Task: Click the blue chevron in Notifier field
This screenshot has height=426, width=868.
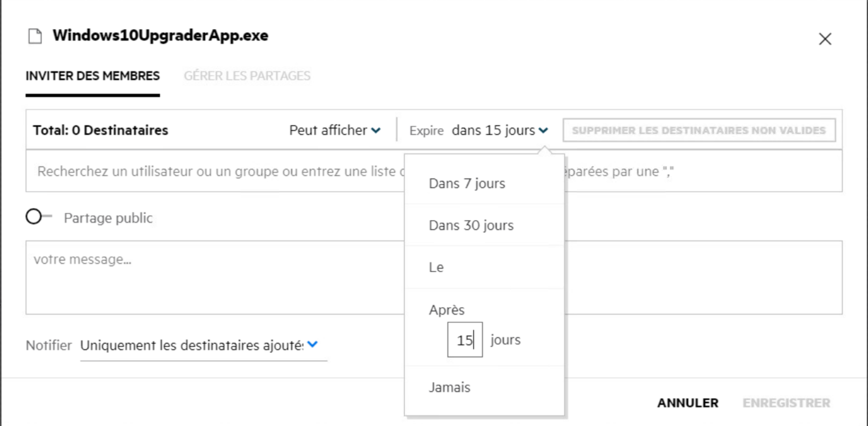Action: point(313,345)
